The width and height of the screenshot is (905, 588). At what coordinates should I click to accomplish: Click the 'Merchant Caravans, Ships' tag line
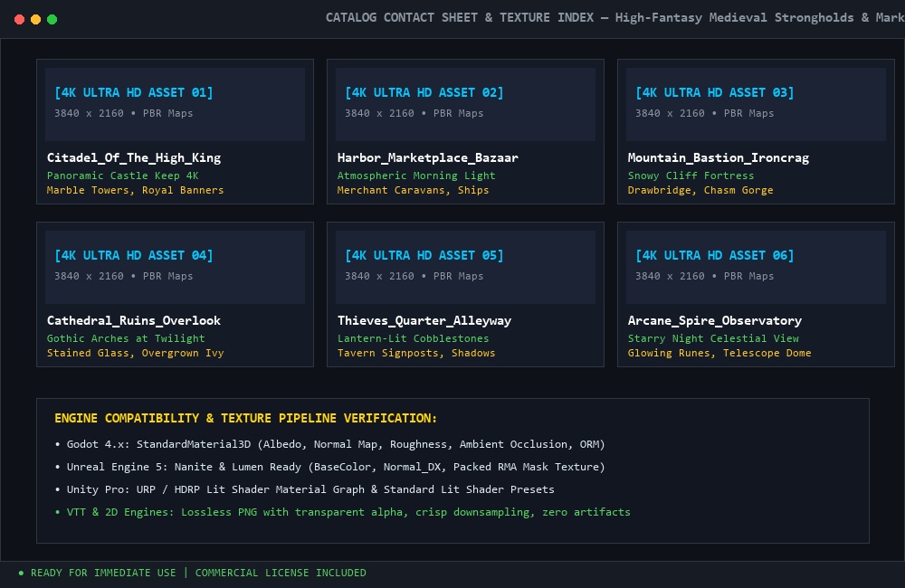tap(414, 190)
